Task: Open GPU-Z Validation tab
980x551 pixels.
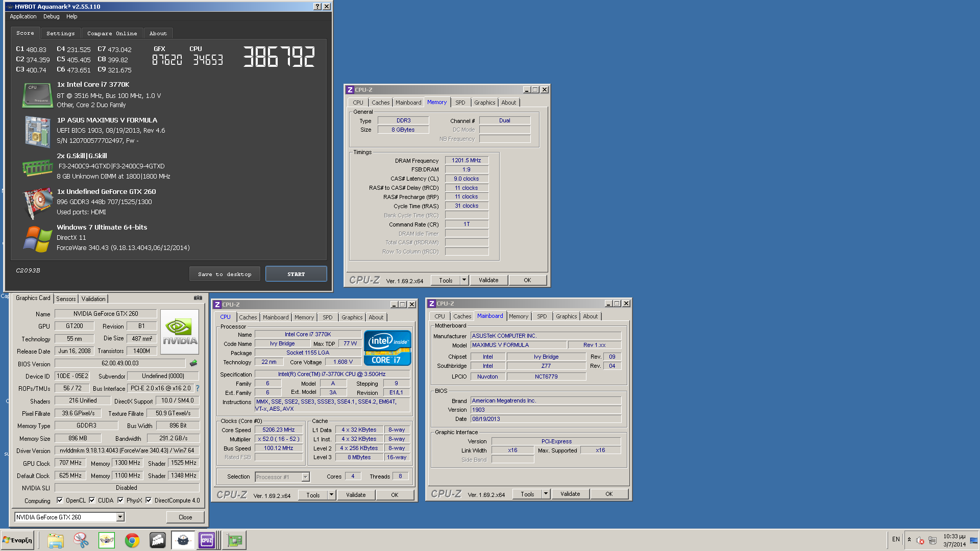Action: 93,299
